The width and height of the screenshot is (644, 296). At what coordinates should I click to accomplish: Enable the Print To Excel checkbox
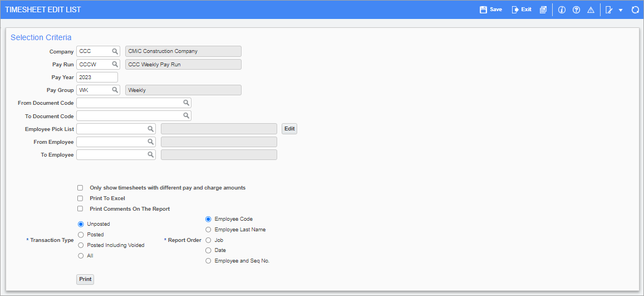tap(80, 198)
